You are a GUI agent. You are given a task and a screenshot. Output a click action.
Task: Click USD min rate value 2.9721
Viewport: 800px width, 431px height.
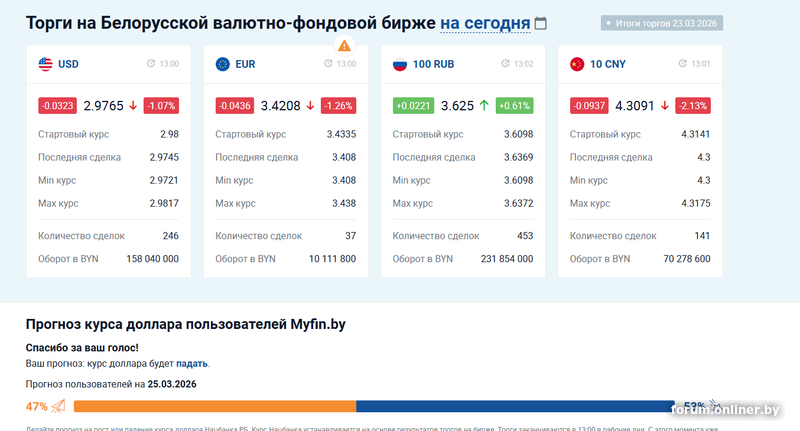pyautogui.click(x=164, y=180)
